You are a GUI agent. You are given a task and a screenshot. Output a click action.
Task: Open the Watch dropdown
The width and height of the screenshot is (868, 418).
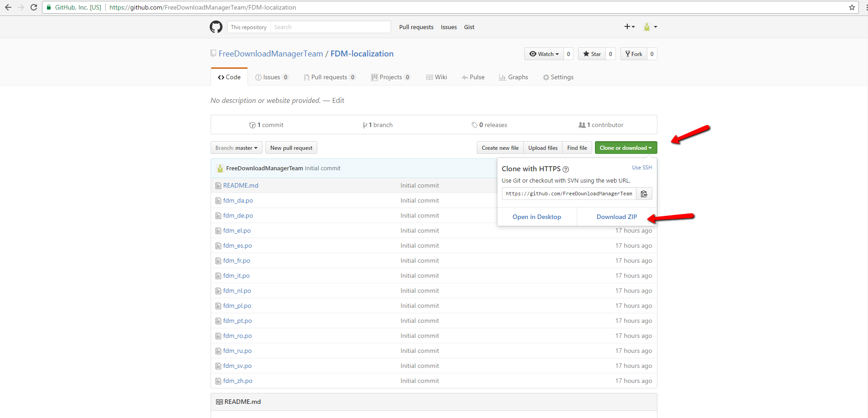click(544, 54)
